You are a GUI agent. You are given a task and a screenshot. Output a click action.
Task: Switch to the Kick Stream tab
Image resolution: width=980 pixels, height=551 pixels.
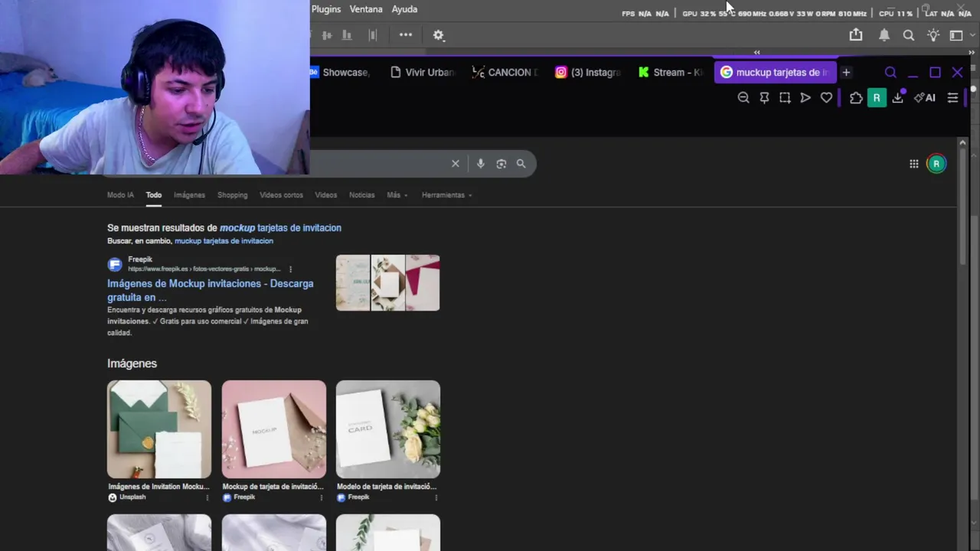click(x=671, y=72)
